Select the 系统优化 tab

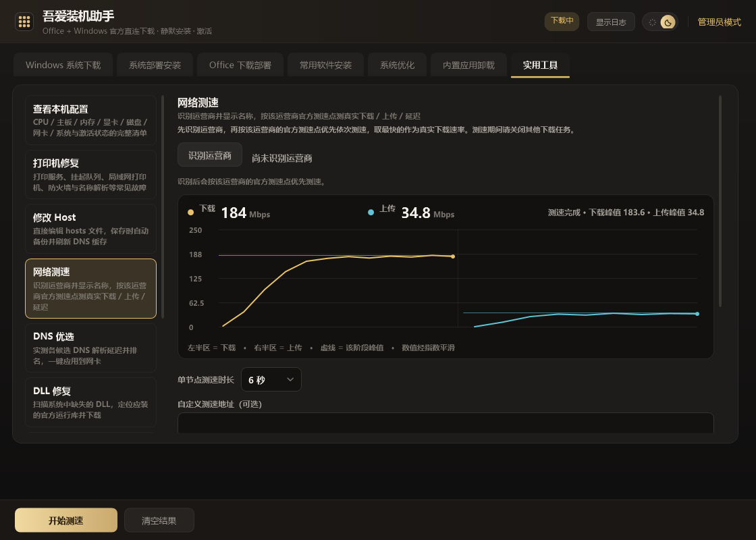pos(398,65)
